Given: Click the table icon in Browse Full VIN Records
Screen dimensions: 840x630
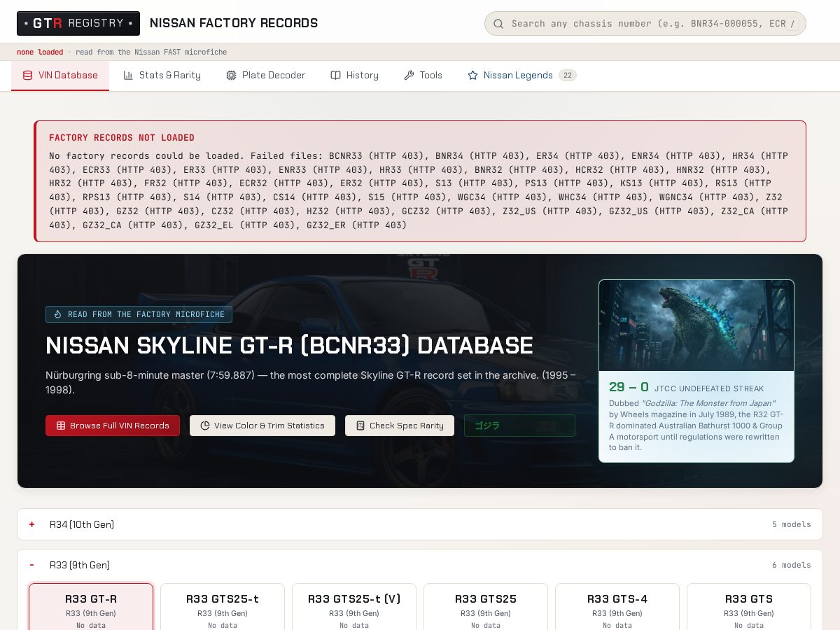Looking at the screenshot, I should pyautogui.click(x=61, y=426).
